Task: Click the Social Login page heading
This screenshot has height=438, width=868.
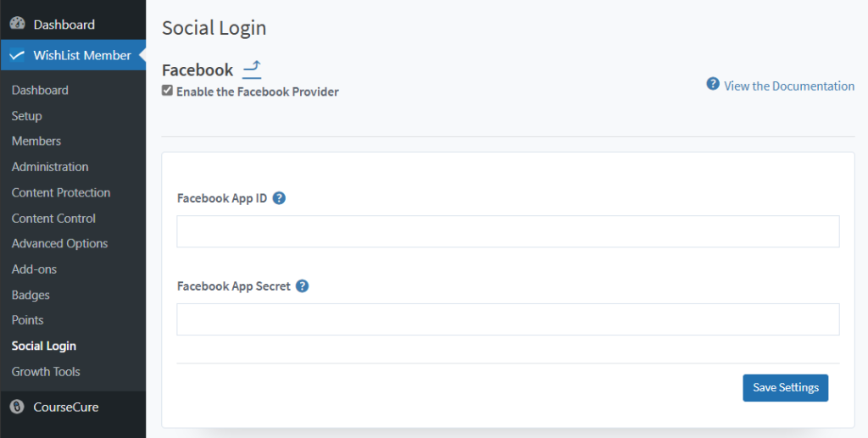Action: tap(214, 28)
